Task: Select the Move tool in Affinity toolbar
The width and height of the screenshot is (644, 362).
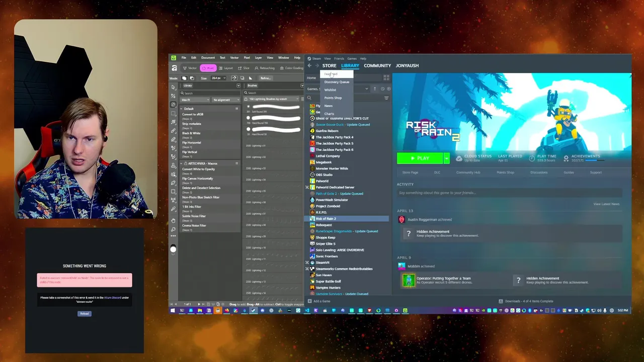Action: (174, 87)
